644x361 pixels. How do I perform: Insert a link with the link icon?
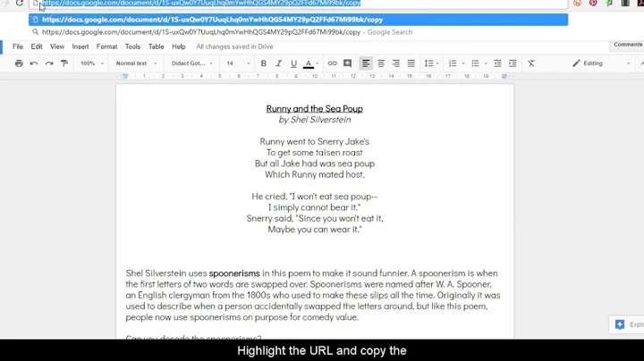pyautogui.click(x=332, y=63)
